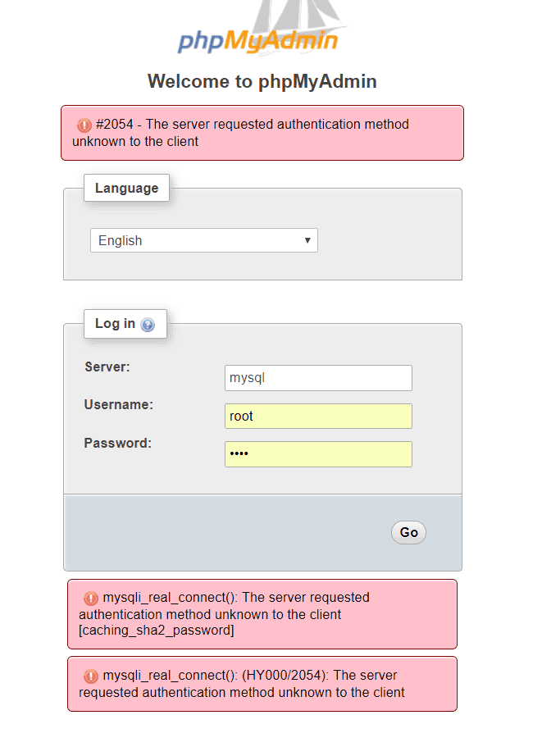Click the error icon beside #2054 message

coord(84,125)
